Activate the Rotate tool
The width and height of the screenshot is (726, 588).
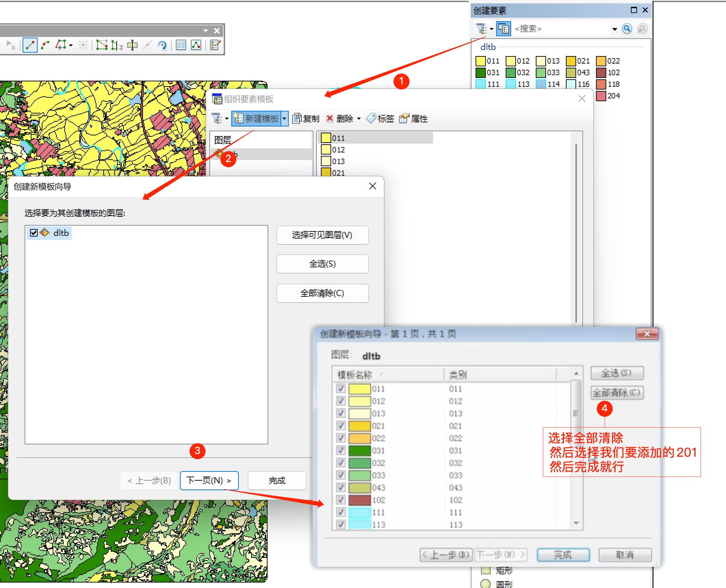163,45
